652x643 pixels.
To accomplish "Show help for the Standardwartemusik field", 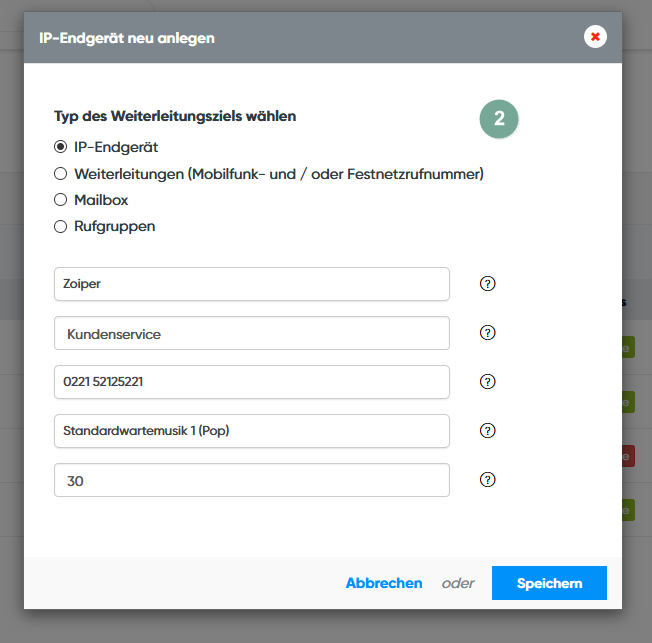I will [488, 430].
